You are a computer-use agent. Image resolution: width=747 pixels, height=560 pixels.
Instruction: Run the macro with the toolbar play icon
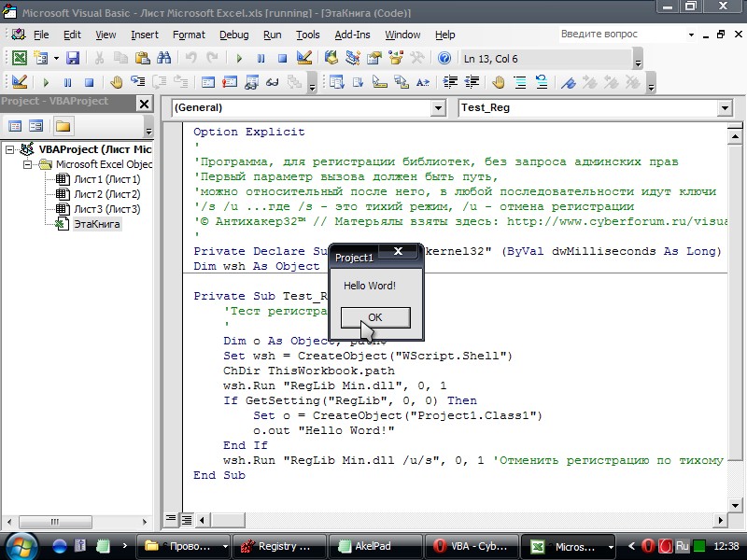point(239,59)
